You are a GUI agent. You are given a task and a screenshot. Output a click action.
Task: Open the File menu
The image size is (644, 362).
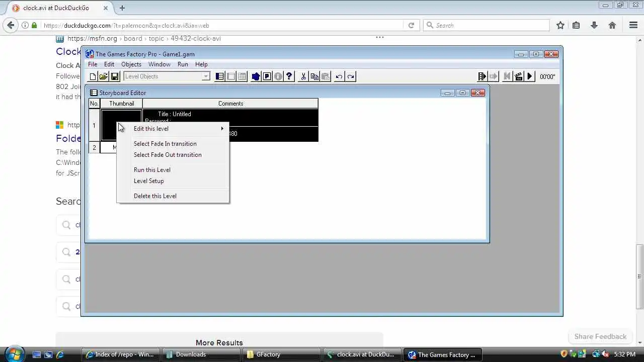93,64
